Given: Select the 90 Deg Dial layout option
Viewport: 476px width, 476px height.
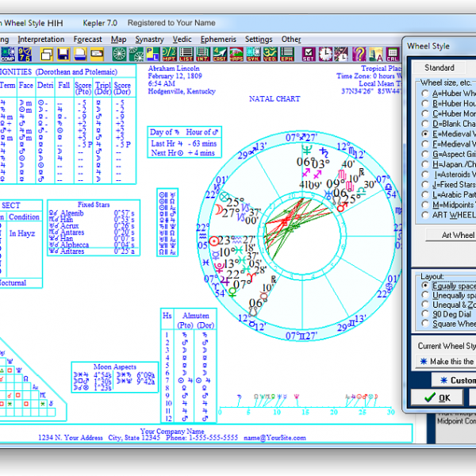Looking at the screenshot, I should [427, 314].
